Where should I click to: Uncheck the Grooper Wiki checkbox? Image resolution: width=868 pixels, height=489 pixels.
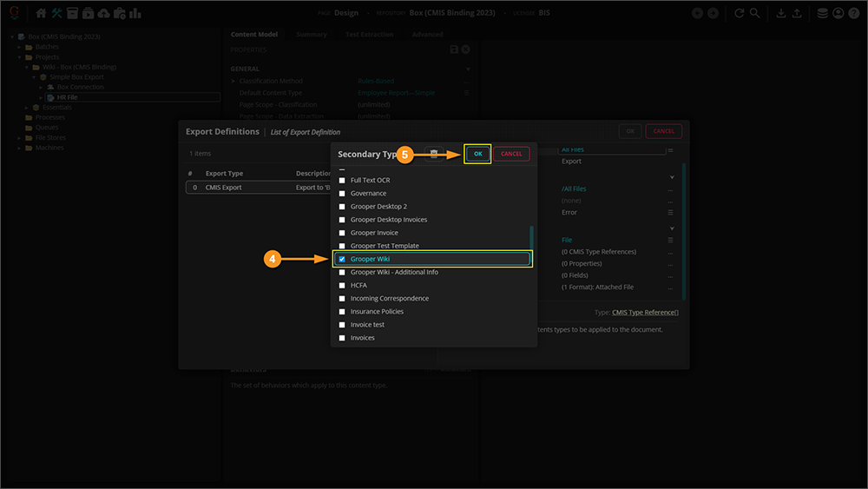click(x=342, y=259)
